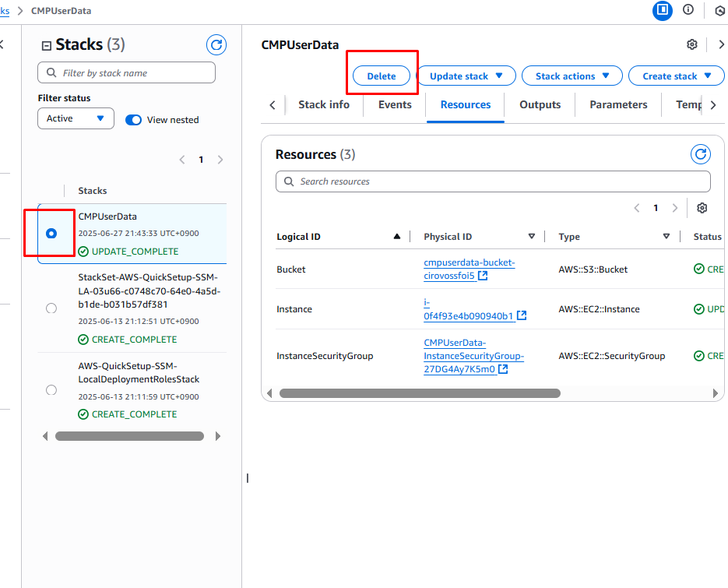Click the Resources table horizontal scrollbar
728x588 pixels.
click(x=420, y=393)
